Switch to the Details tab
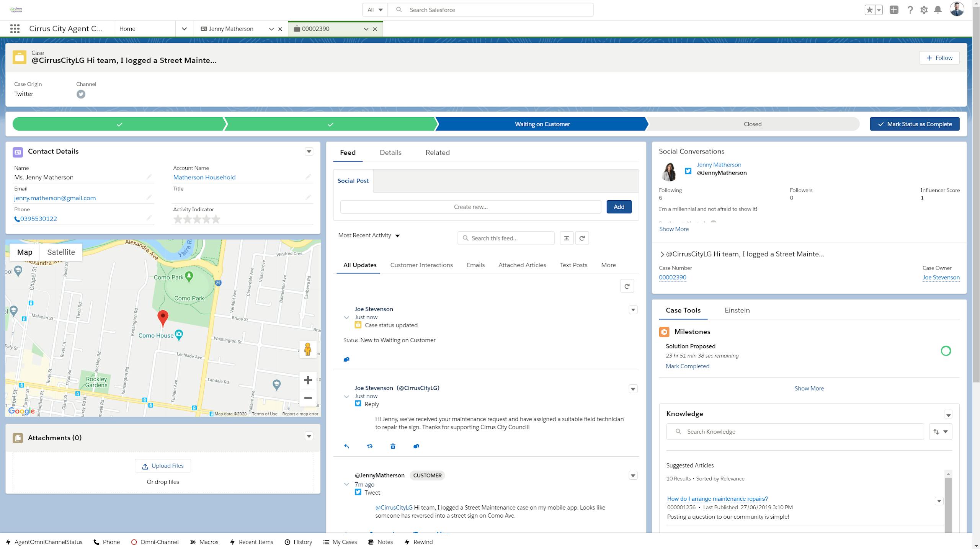Image resolution: width=980 pixels, height=549 pixels. (x=390, y=152)
